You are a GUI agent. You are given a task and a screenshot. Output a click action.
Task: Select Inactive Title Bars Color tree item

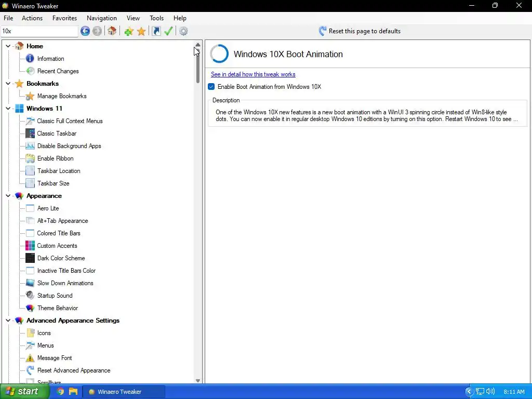point(66,271)
